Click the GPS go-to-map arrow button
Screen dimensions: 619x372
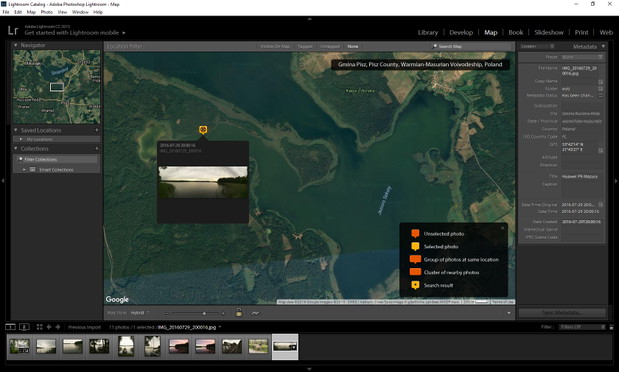coord(600,150)
